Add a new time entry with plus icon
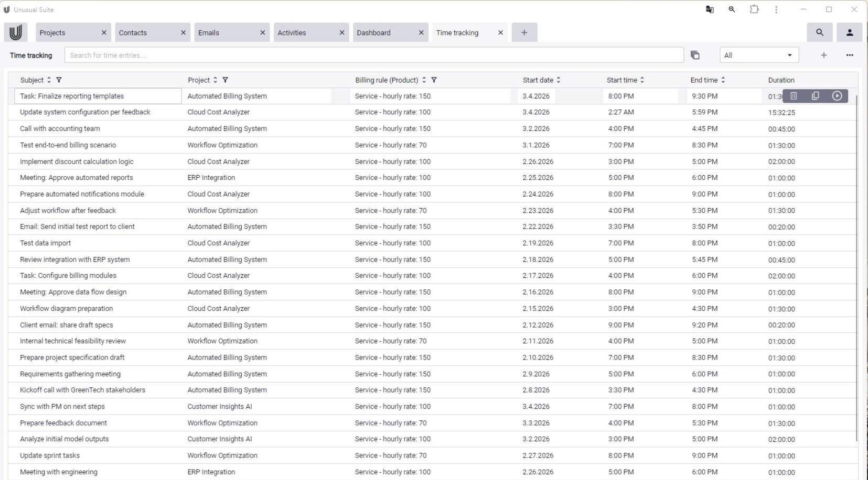Viewport: 868px width, 480px height. coord(823,55)
